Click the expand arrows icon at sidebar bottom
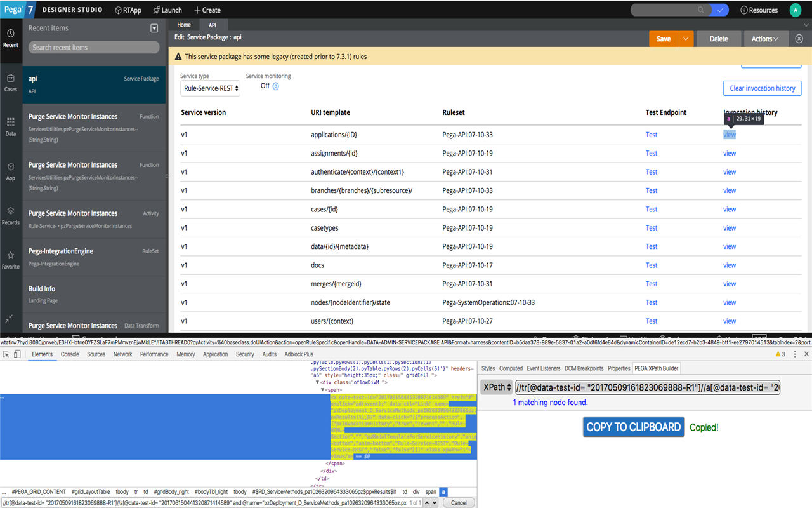812x508 pixels. click(10, 319)
